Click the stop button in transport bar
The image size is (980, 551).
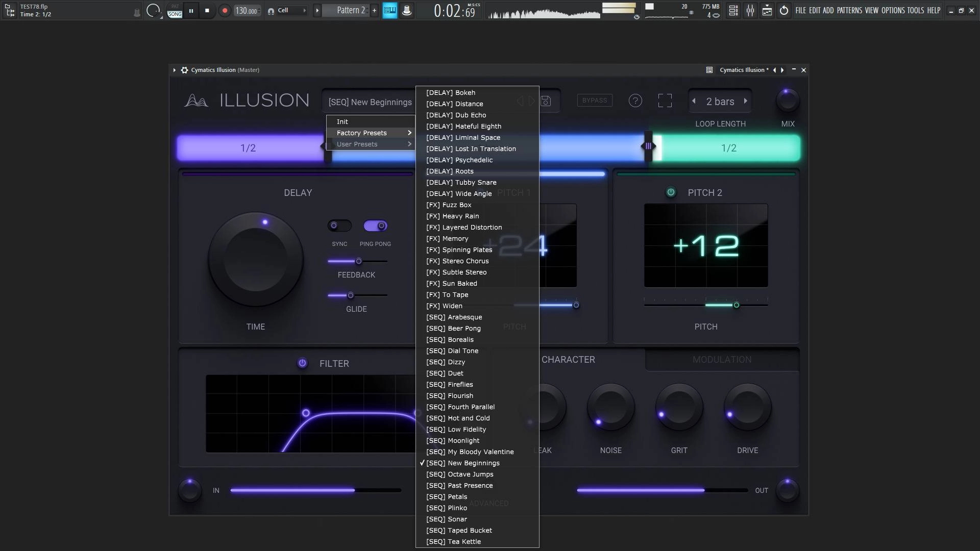pos(207,10)
